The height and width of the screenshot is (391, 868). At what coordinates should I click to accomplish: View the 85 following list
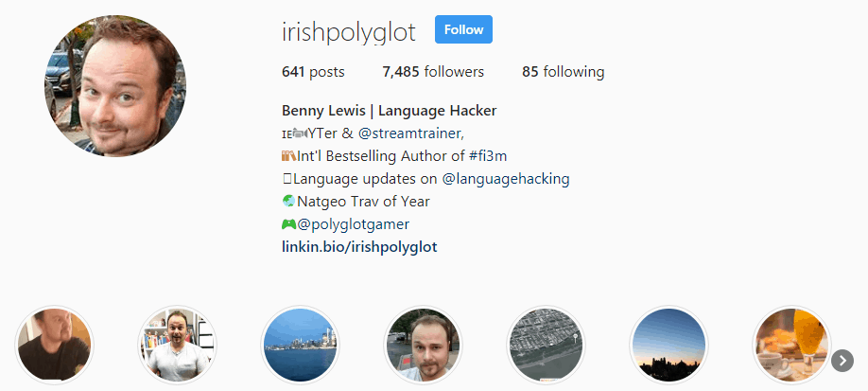point(563,72)
